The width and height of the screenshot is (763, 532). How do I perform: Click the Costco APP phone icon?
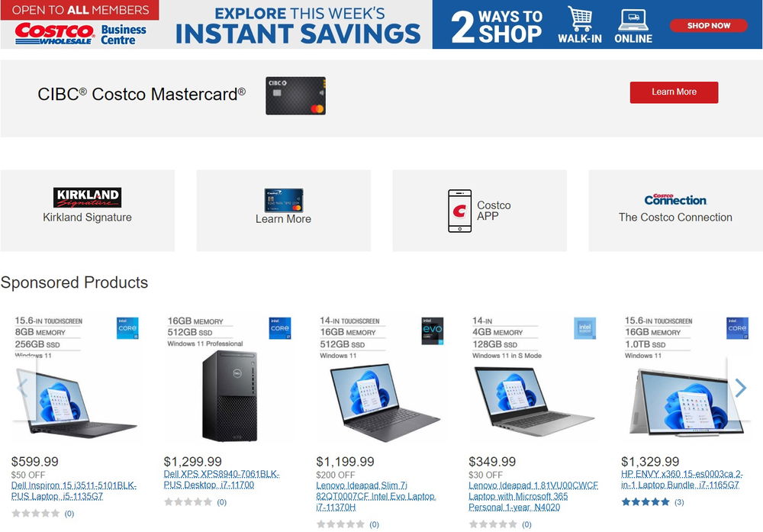click(x=459, y=211)
